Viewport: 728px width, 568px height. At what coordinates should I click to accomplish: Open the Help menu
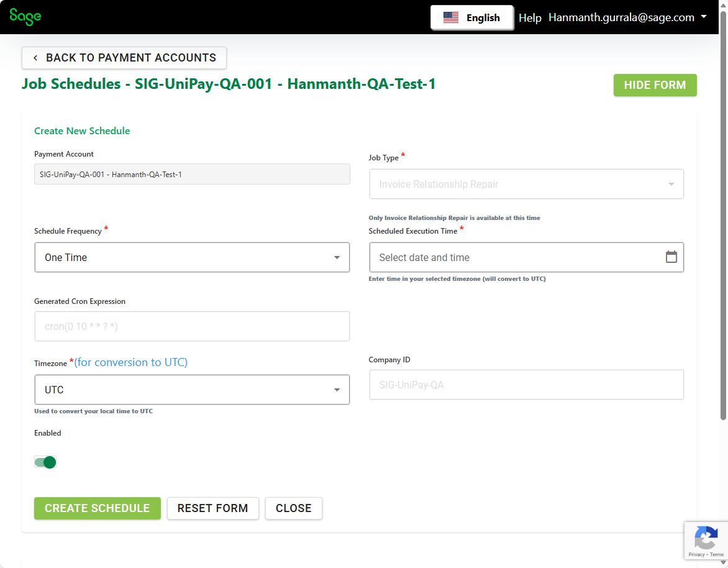(530, 17)
